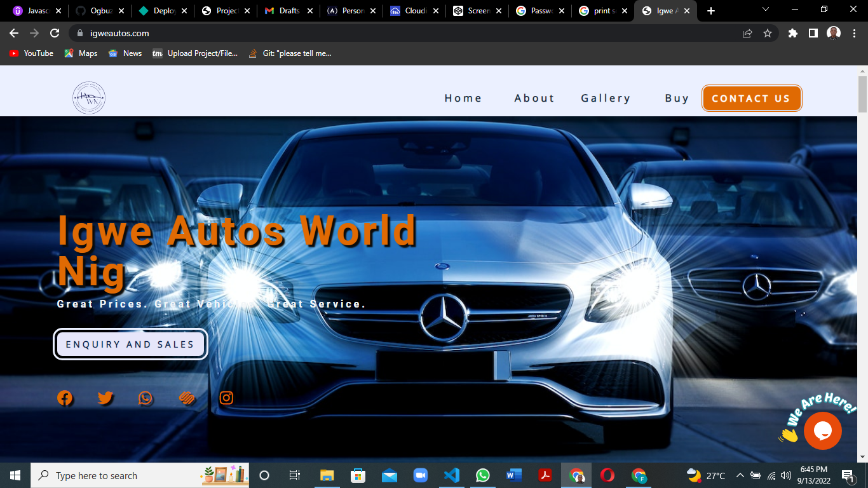This screenshot has height=488, width=868.
Task: Open the network icon in system tray
Action: pos(771,475)
